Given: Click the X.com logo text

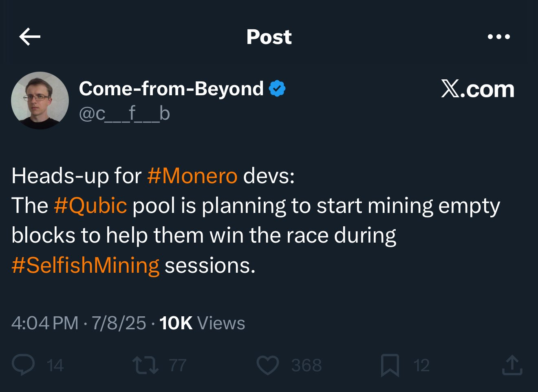Looking at the screenshot, I should coord(478,89).
